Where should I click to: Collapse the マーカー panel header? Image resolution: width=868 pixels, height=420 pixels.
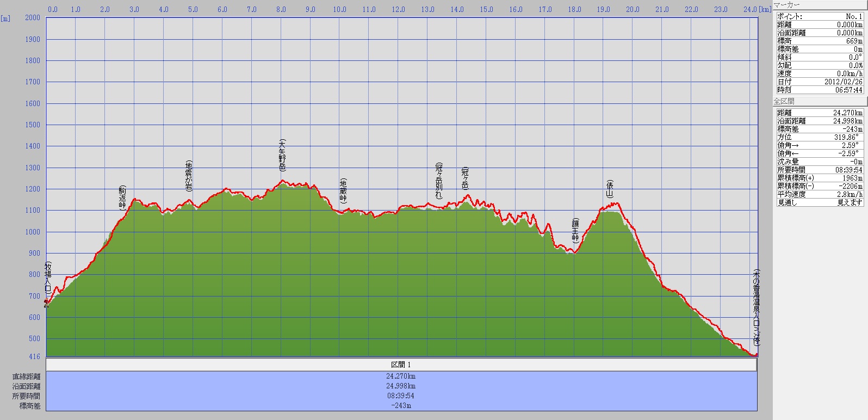point(820,5)
